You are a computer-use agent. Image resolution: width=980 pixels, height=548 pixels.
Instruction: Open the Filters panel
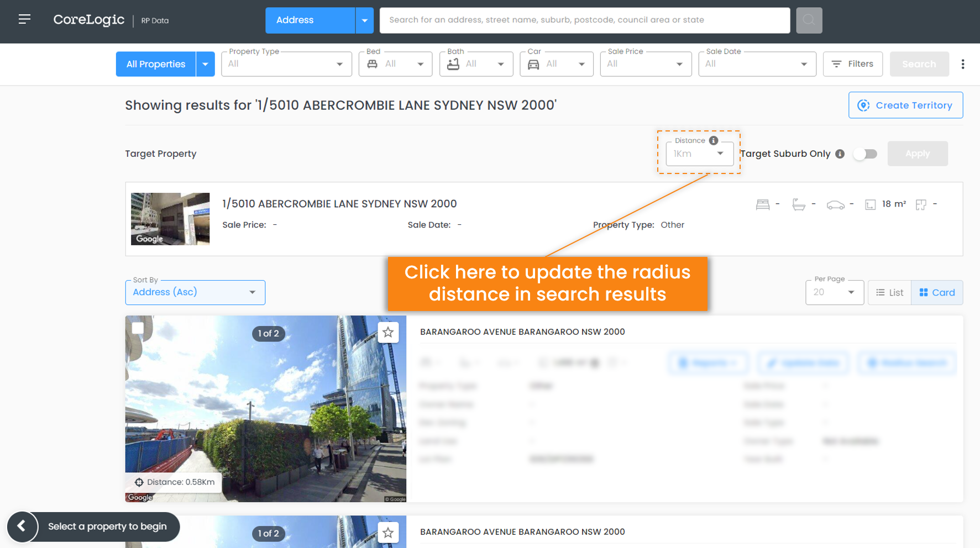(852, 64)
